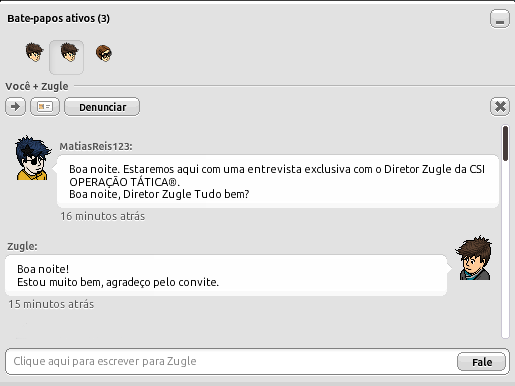515x386 pixels.
Task: Switch to the sunglasses avatar chat
Action: tap(104, 53)
